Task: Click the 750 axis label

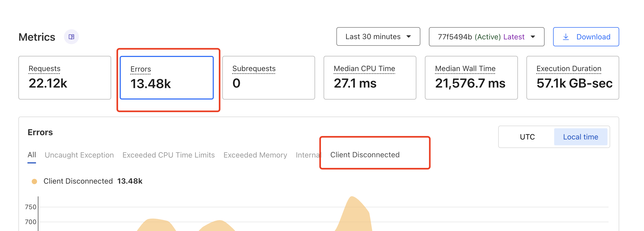Action: (x=30, y=207)
